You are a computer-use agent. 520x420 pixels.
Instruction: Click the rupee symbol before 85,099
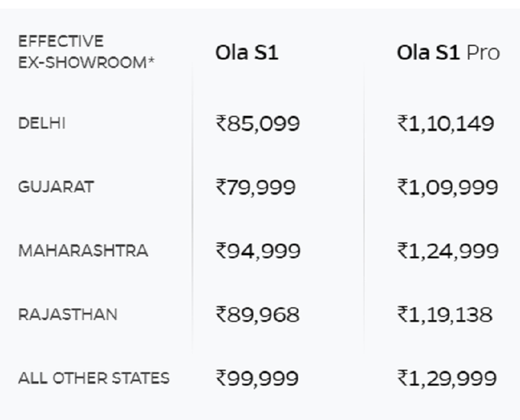point(221,124)
